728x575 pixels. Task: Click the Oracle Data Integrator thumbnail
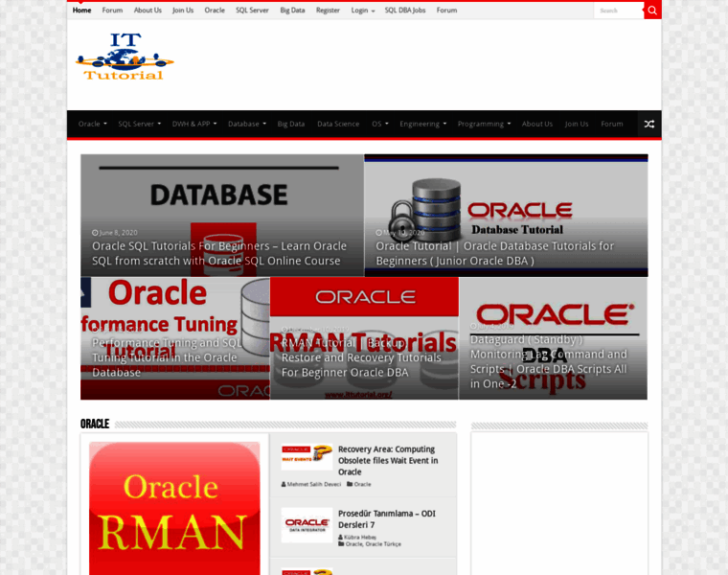[x=307, y=525]
